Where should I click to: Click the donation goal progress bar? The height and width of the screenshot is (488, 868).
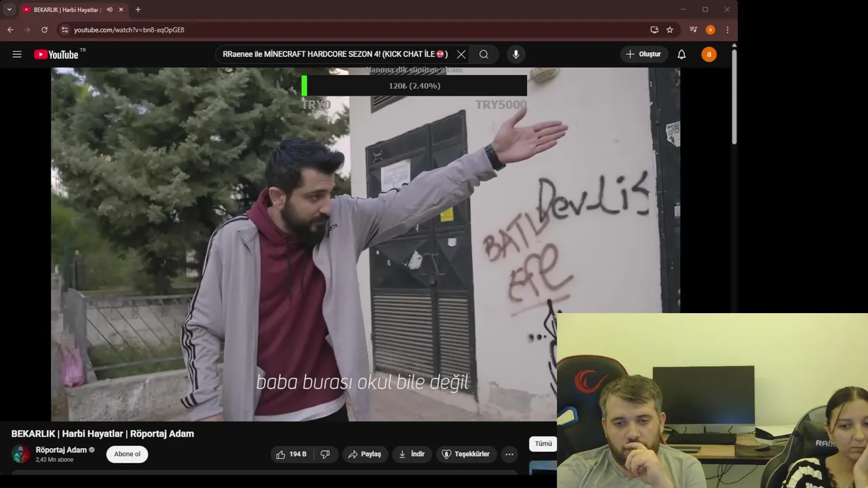tap(414, 85)
